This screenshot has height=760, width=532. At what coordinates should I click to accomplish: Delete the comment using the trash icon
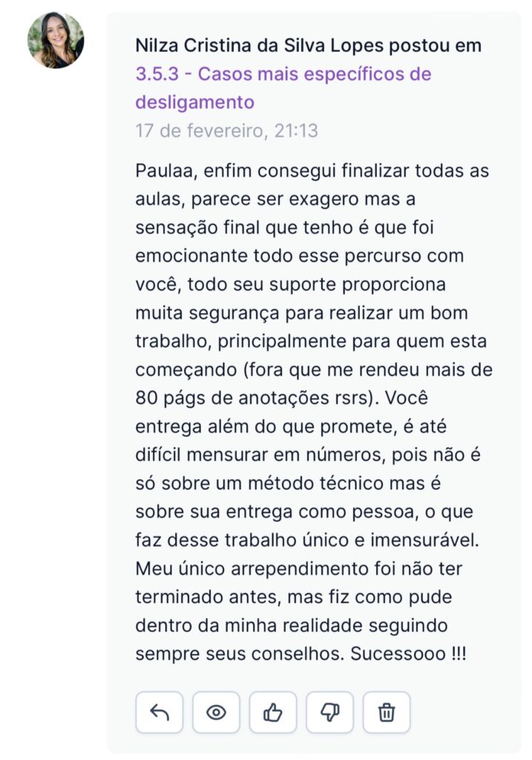(387, 712)
